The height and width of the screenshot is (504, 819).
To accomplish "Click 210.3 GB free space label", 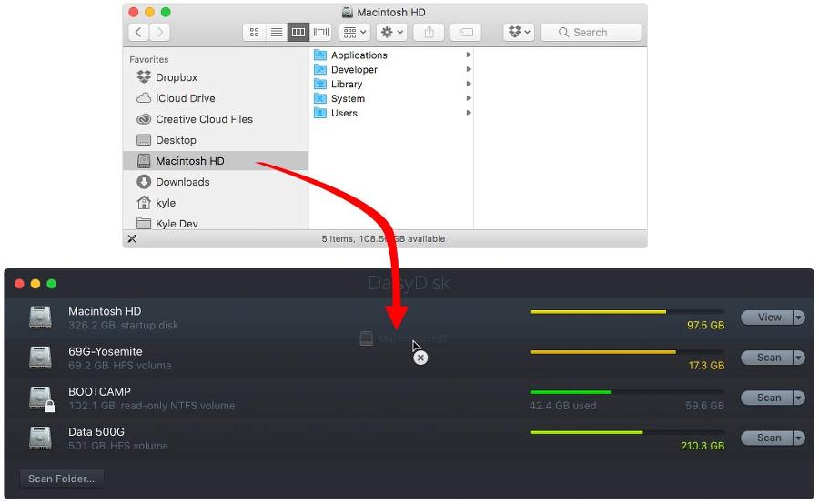I will point(703,446).
